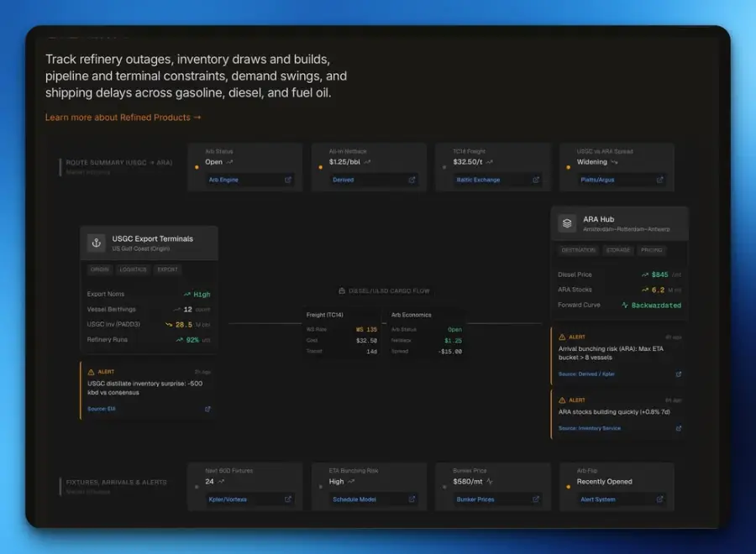Select the ORIGIN tag under USGC Export Terminals
Viewport: 756px width, 554px height.
point(100,269)
